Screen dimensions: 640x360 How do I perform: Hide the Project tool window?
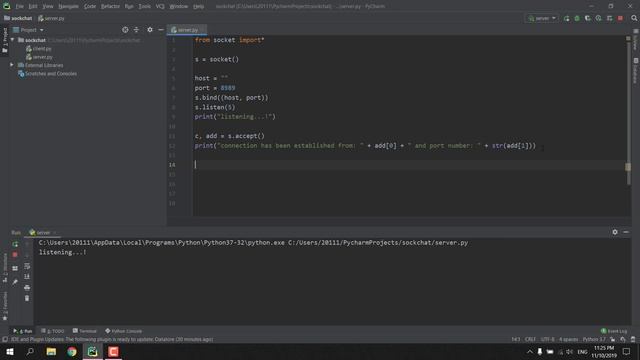tap(161, 30)
